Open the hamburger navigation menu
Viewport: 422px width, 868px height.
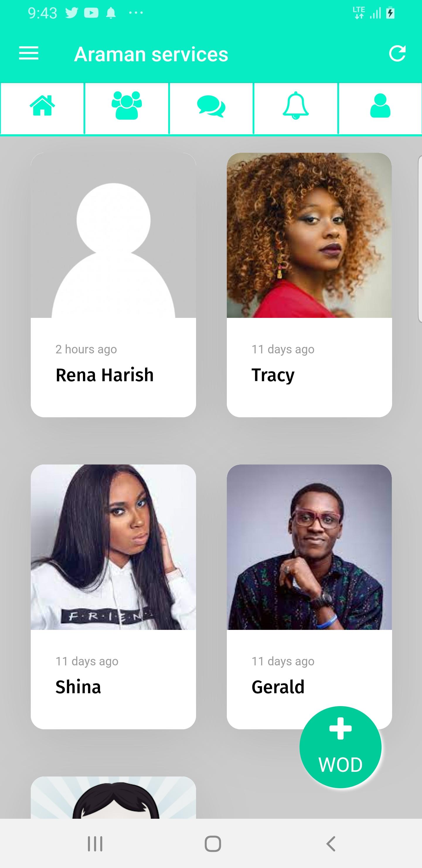(x=29, y=54)
